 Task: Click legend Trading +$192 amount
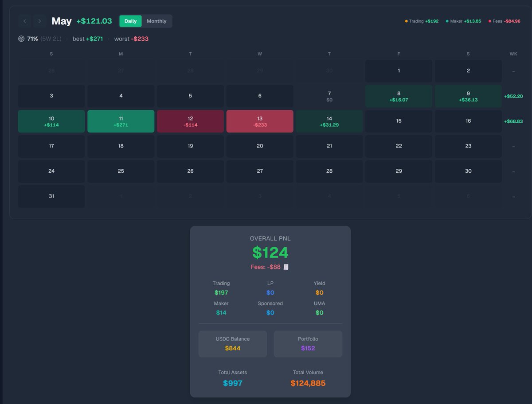pos(432,21)
